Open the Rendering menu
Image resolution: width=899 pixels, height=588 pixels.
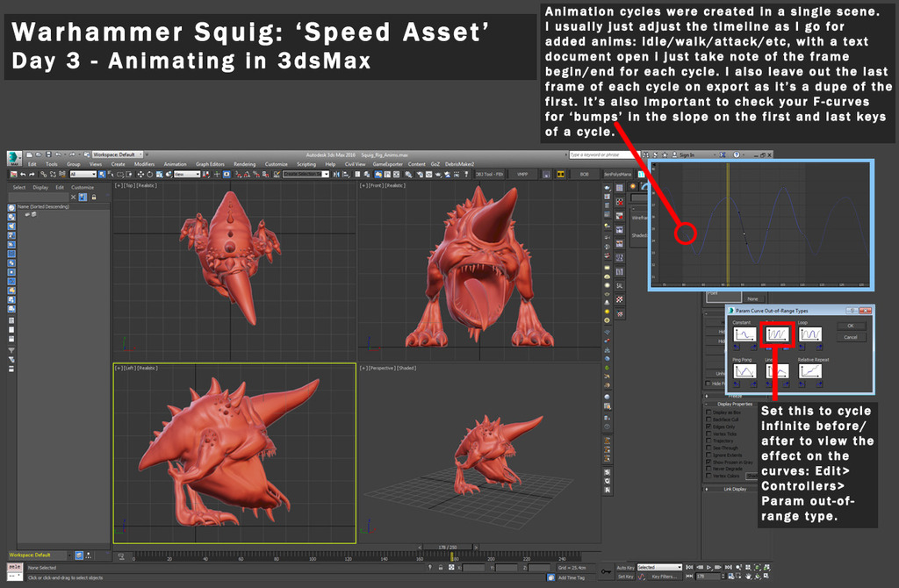pyautogui.click(x=245, y=164)
